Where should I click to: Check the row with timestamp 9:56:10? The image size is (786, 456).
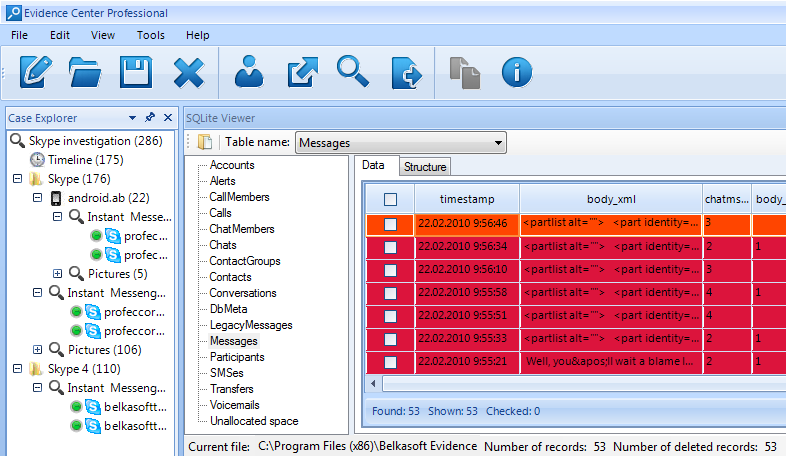click(390, 271)
